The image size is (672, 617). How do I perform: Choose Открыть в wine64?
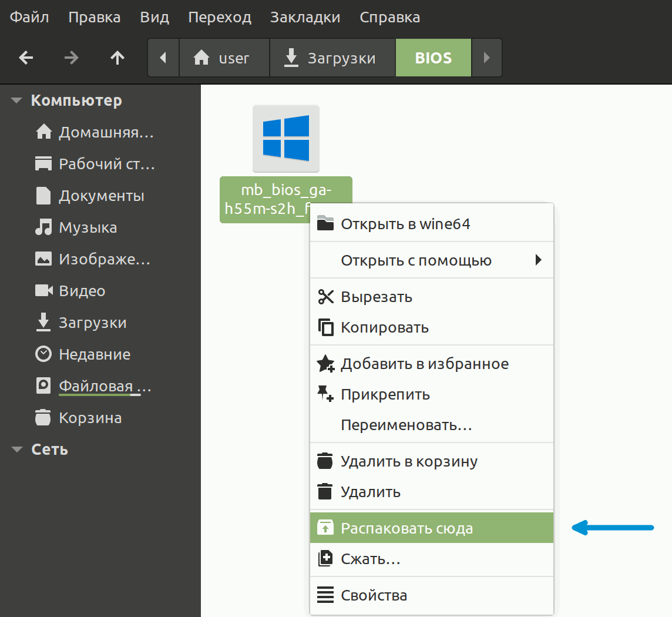click(432, 224)
